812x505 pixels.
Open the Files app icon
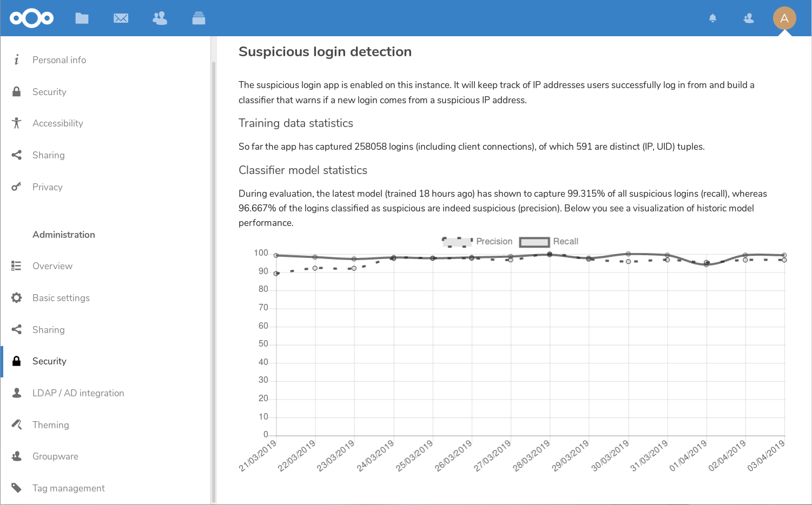(82, 18)
